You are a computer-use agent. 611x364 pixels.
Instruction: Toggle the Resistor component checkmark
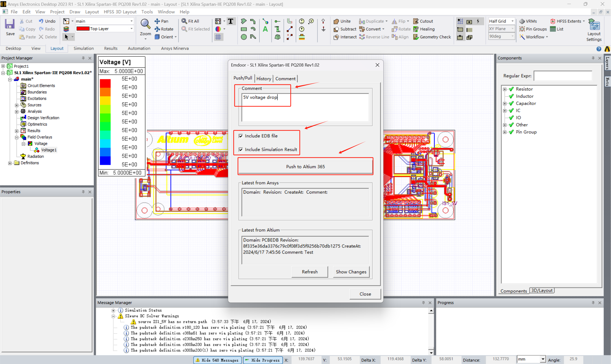point(511,89)
